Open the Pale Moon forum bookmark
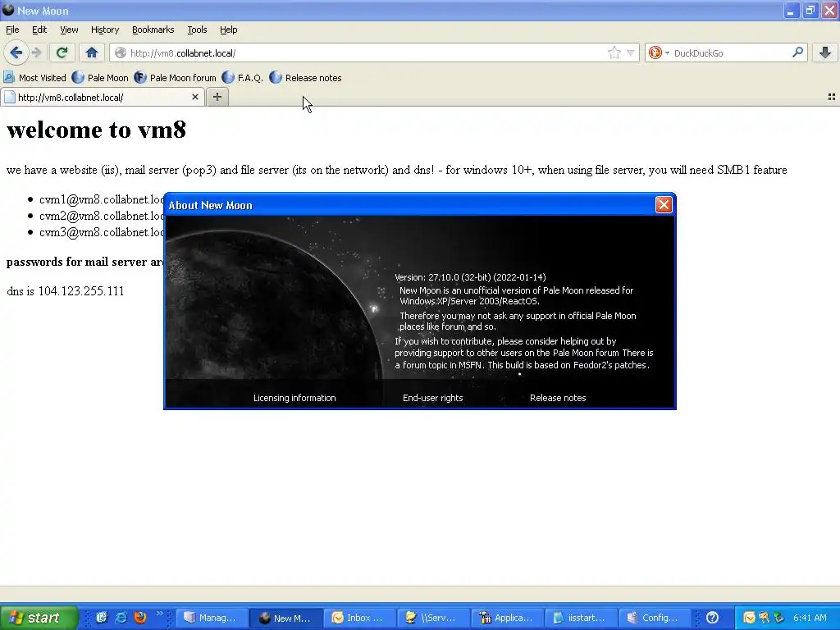This screenshot has height=630, width=840. (176, 78)
